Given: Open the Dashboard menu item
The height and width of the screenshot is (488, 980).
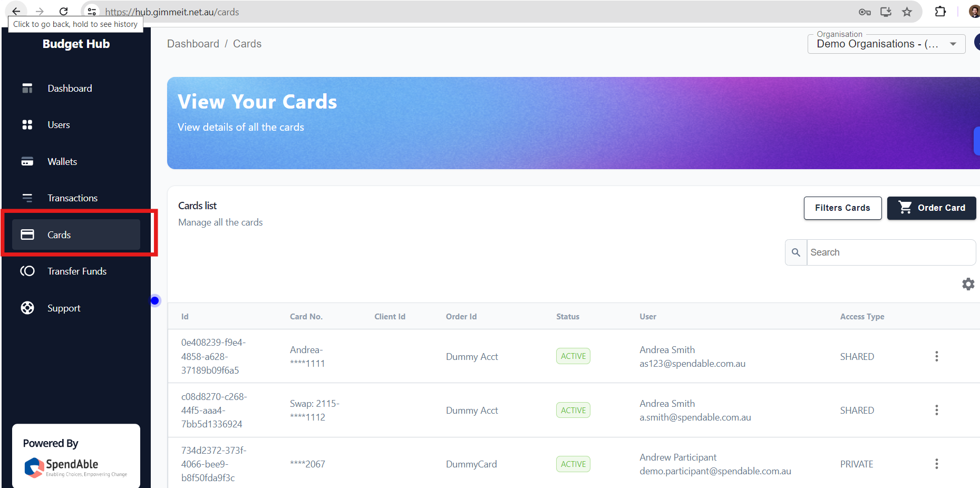Looking at the screenshot, I should pos(76,89).
